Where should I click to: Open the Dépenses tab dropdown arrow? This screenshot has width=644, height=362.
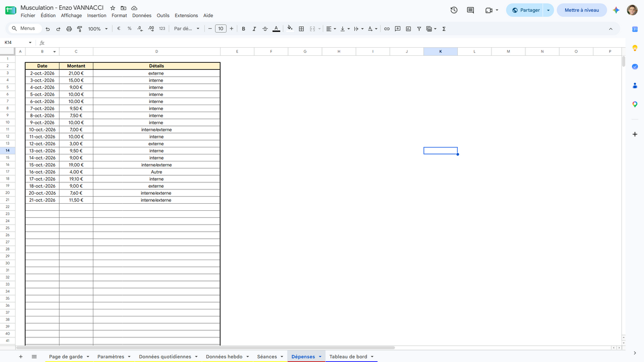320,357
